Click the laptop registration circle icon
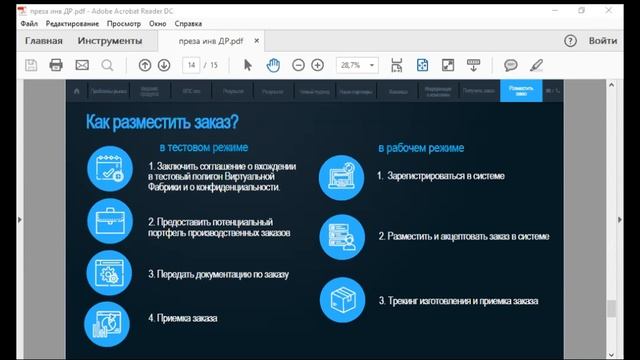The image size is (640, 360). pos(342,178)
